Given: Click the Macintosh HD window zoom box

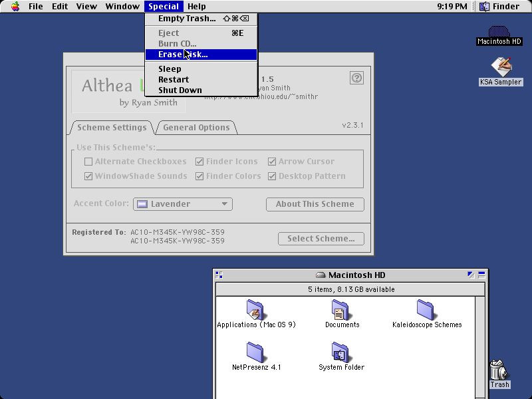Looking at the screenshot, I should coord(471,275).
